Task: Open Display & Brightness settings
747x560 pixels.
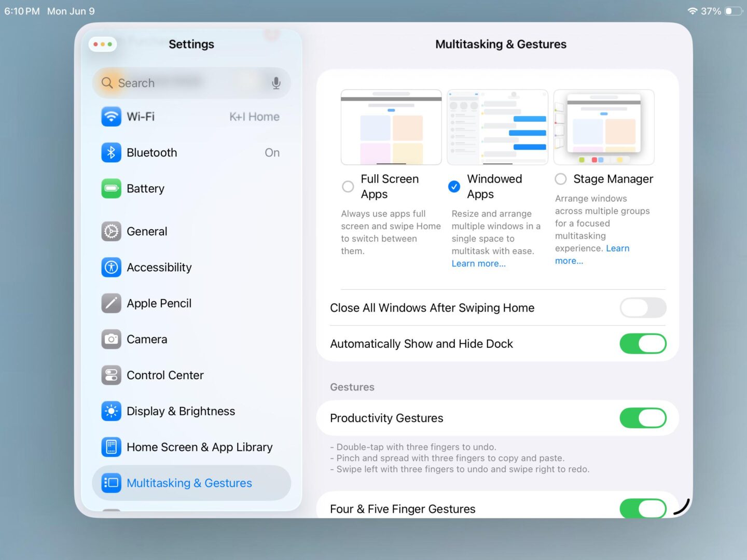Action: pyautogui.click(x=181, y=411)
